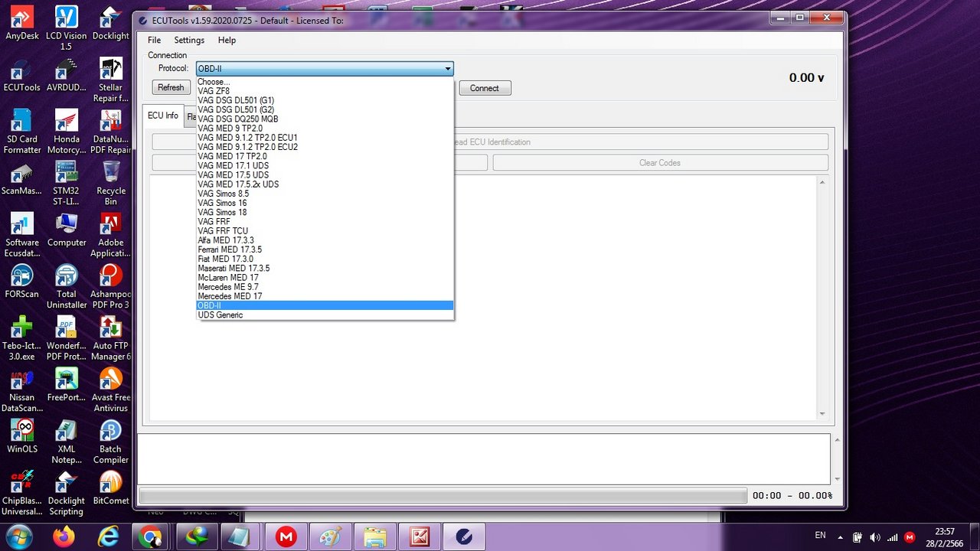Open ScanMaster desktop icon
This screenshot has width=980, height=551.
(x=21, y=178)
